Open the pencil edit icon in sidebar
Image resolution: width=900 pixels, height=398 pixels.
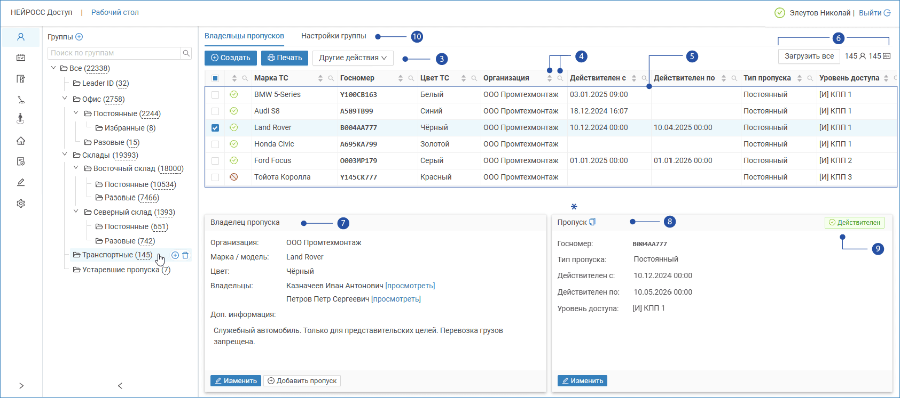tap(21, 183)
